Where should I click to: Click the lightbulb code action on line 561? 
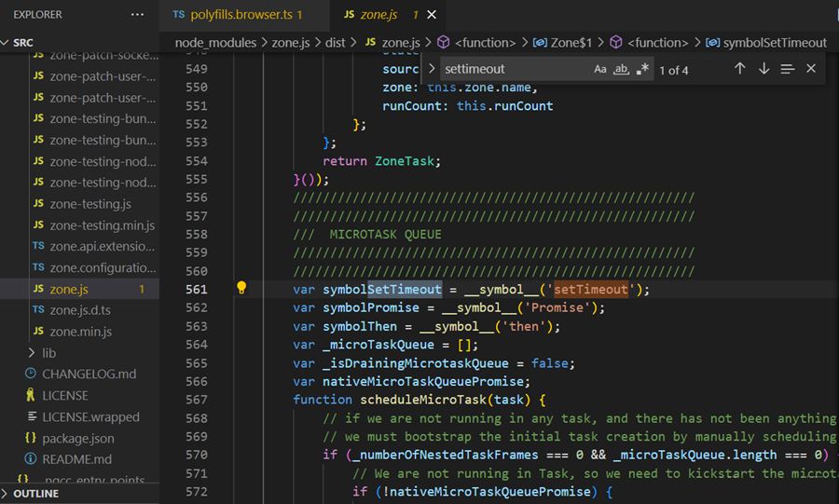241,289
